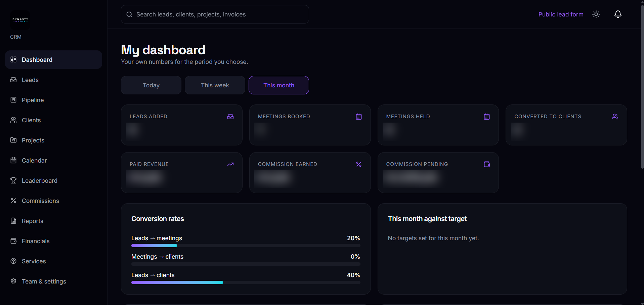Click 'Meetings → clients' label
The height and width of the screenshot is (305, 644).
pos(157,257)
